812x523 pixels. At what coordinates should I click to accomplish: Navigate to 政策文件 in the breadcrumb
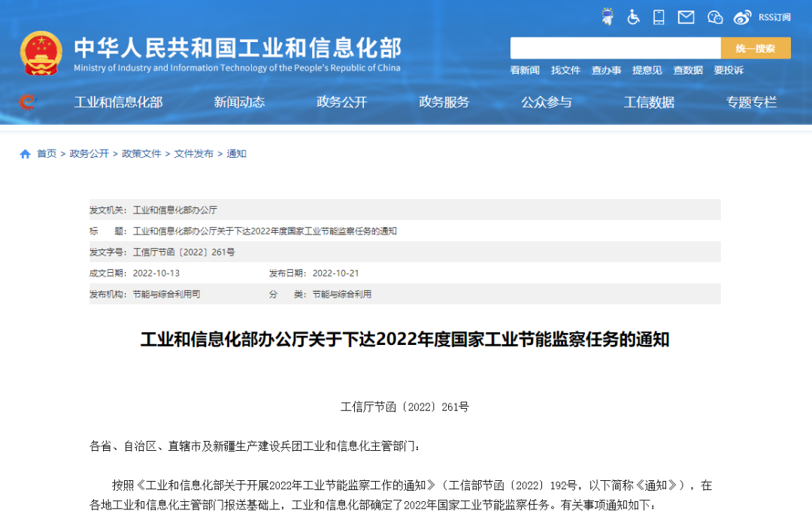click(141, 154)
